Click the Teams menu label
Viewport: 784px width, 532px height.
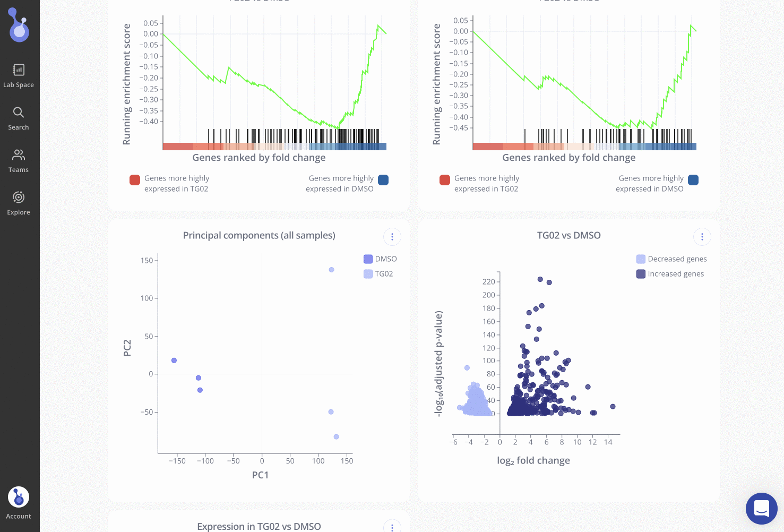19,170
